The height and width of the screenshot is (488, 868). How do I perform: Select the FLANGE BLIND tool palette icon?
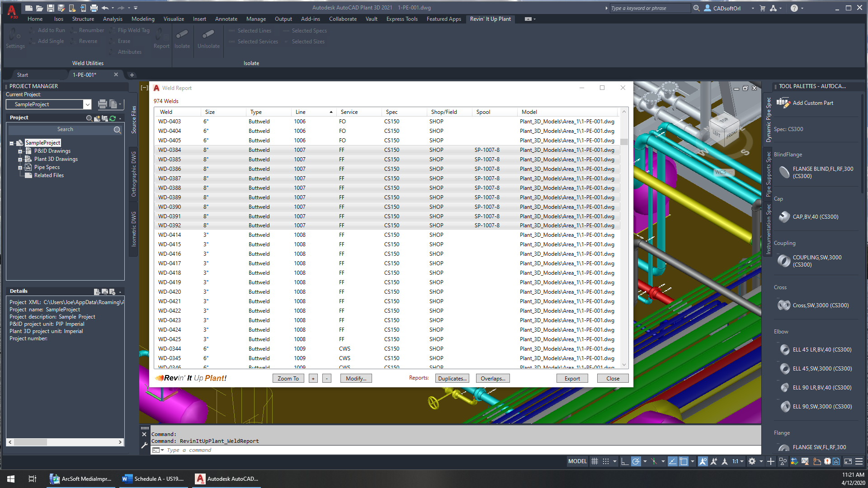click(x=784, y=172)
